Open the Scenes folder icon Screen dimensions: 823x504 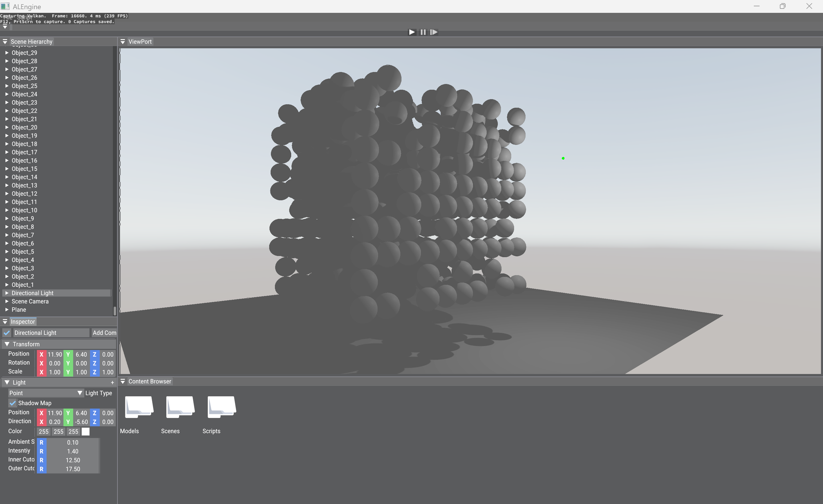(180, 407)
